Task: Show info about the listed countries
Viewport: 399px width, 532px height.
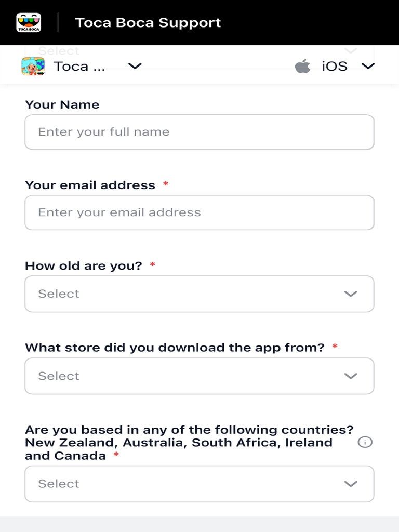Action: tap(365, 443)
